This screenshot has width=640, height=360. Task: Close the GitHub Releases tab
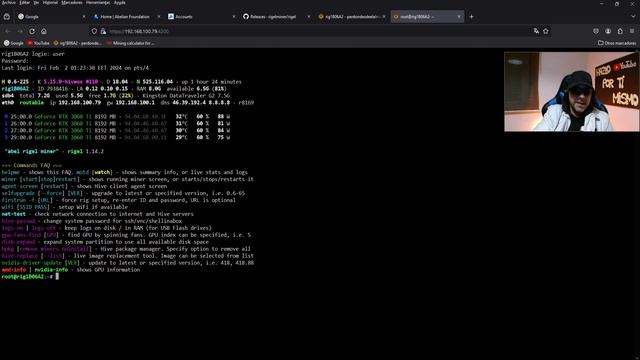[x=309, y=17]
